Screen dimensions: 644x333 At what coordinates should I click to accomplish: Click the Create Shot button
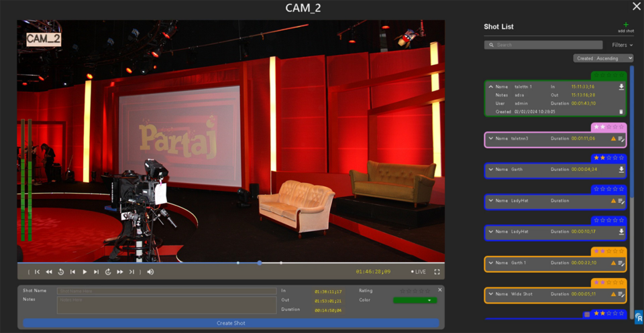231,323
